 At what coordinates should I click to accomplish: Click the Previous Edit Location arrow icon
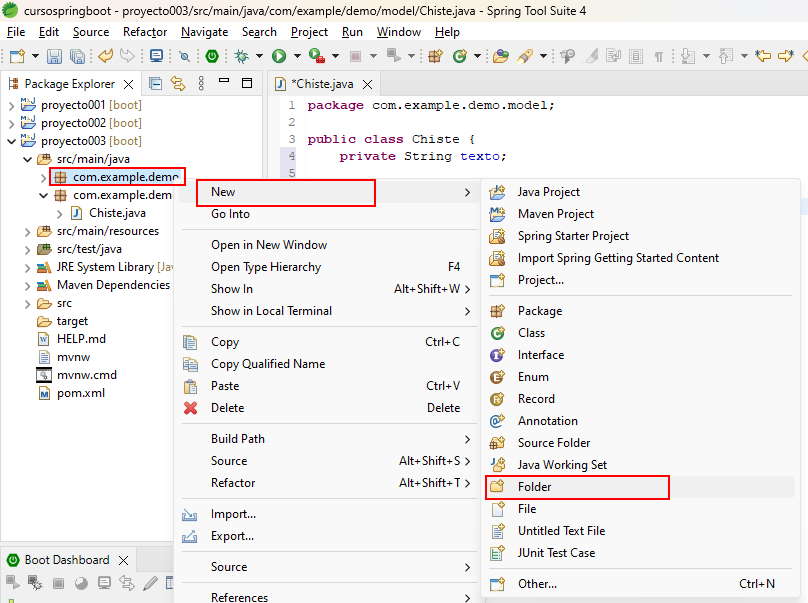pos(763,56)
